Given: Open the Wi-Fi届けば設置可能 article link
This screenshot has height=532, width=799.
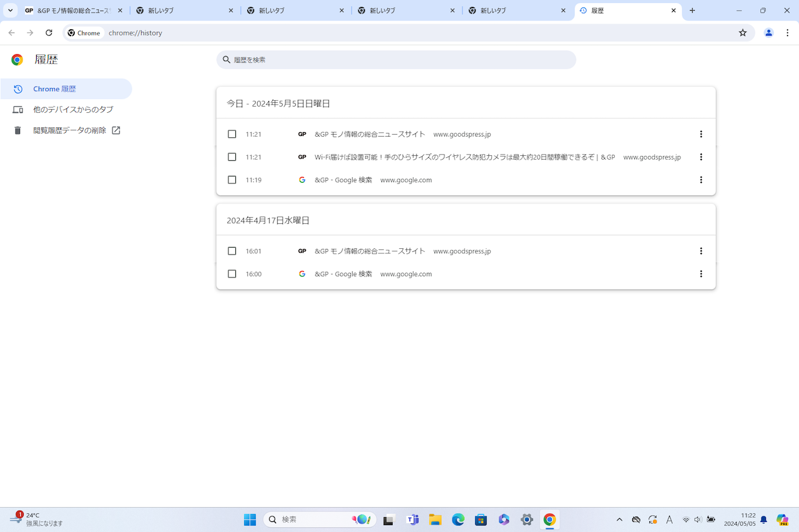Looking at the screenshot, I should 464,157.
